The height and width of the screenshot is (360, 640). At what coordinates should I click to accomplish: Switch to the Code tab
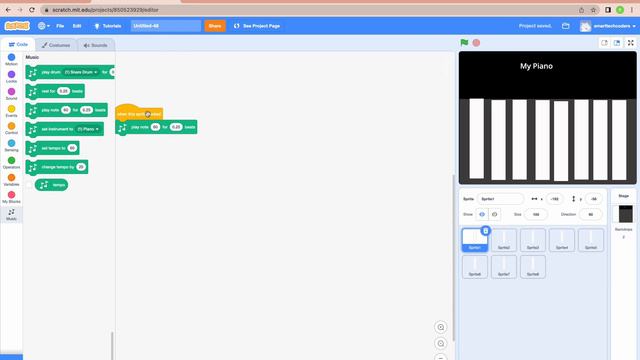[18, 44]
